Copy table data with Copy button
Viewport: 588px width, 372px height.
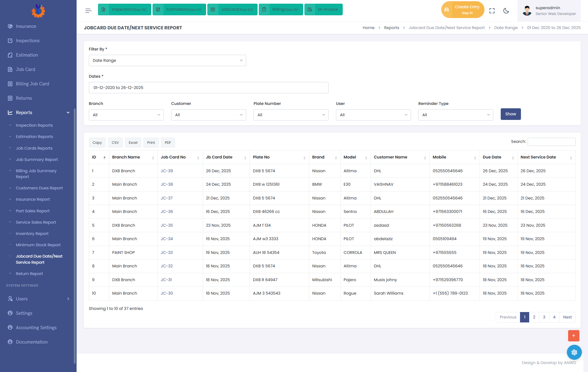coord(97,143)
